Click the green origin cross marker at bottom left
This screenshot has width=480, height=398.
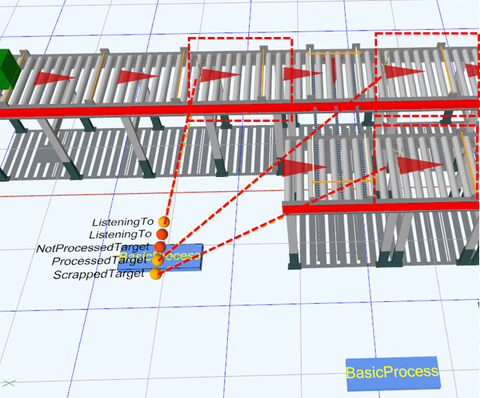[x=8, y=384]
